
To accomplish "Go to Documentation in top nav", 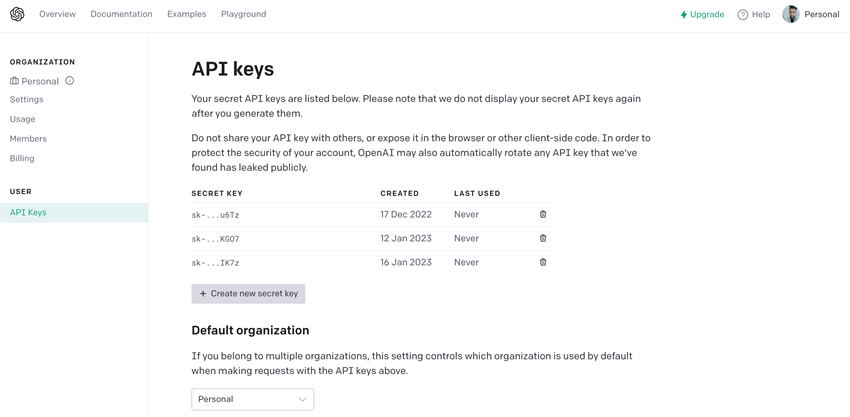I will coord(121,14).
